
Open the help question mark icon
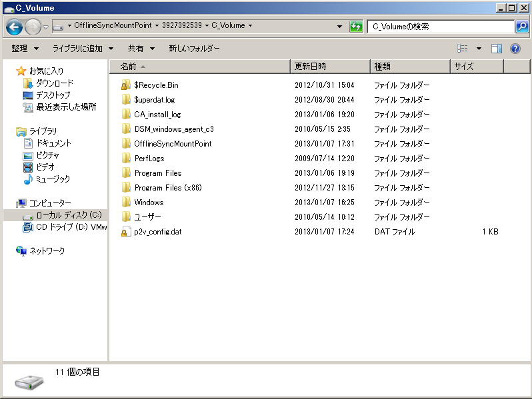[515, 49]
